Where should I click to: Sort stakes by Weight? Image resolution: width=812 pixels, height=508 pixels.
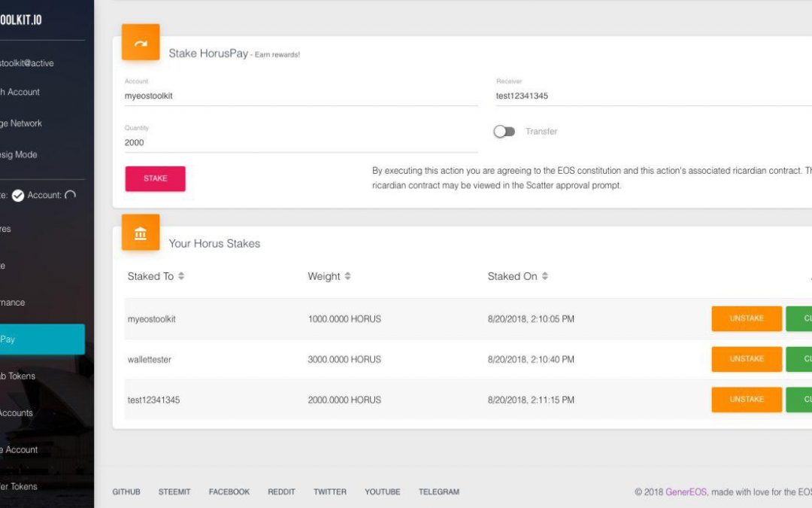coord(327,276)
